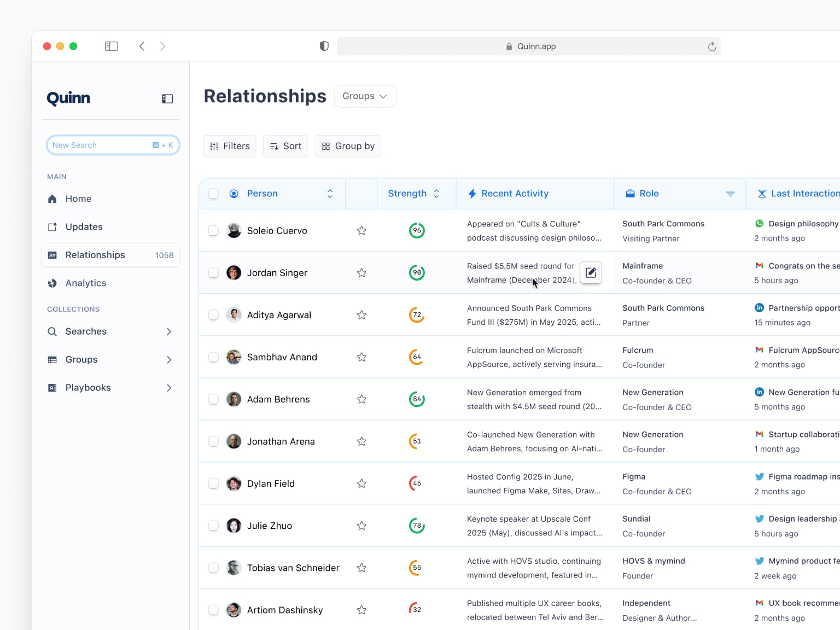The width and height of the screenshot is (840, 630).
Task: Click Soleio Cuervo's strength score ring
Action: tap(417, 231)
